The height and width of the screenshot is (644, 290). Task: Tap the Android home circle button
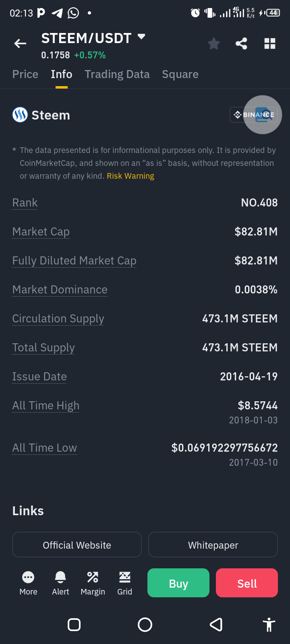(145, 625)
